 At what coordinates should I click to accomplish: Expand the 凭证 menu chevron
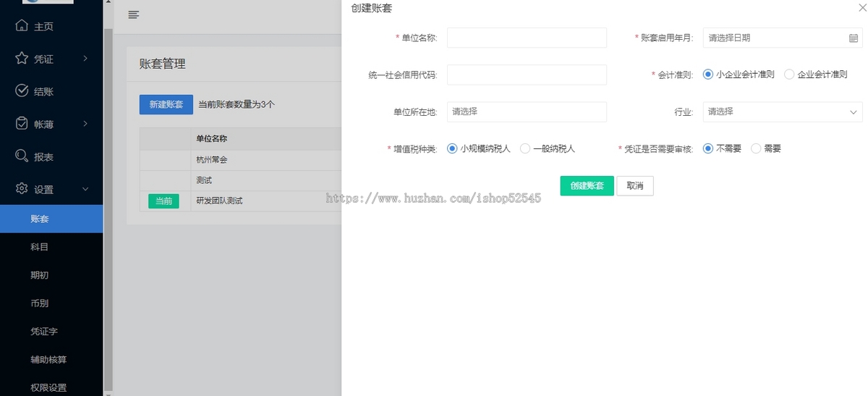(x=85, y=59)
